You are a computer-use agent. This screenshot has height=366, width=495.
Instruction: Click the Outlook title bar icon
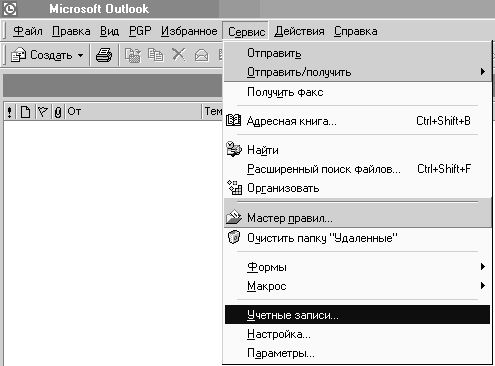(9, 8)
